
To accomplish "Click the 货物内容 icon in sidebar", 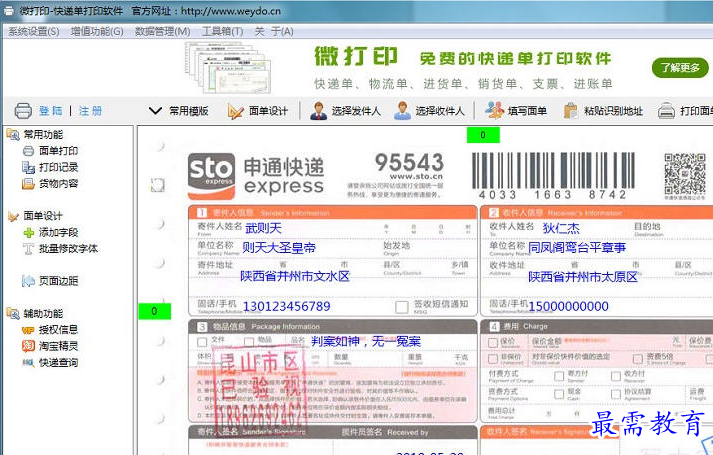I will (28, 184).
